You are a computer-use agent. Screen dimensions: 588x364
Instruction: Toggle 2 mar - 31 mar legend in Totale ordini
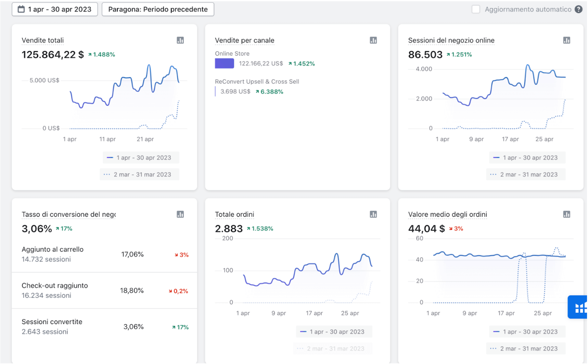coord(333,348)
